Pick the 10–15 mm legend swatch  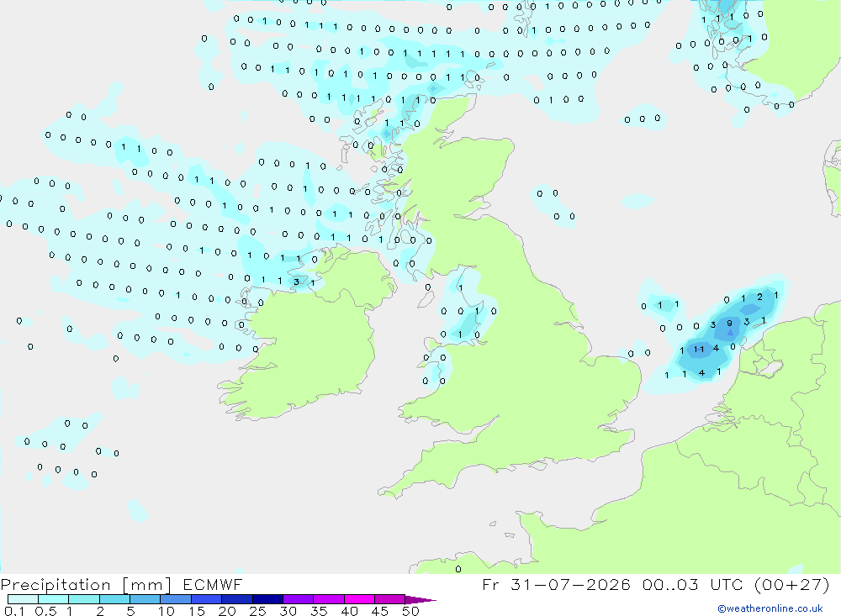click(x=176, y=599)
